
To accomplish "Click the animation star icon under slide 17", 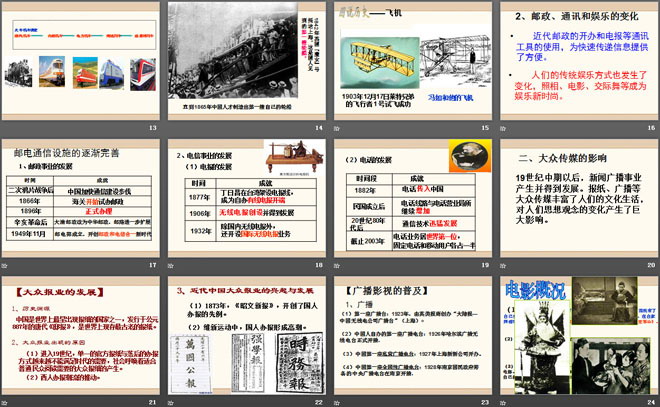I will pyautogui.click(x=5, y=266).
